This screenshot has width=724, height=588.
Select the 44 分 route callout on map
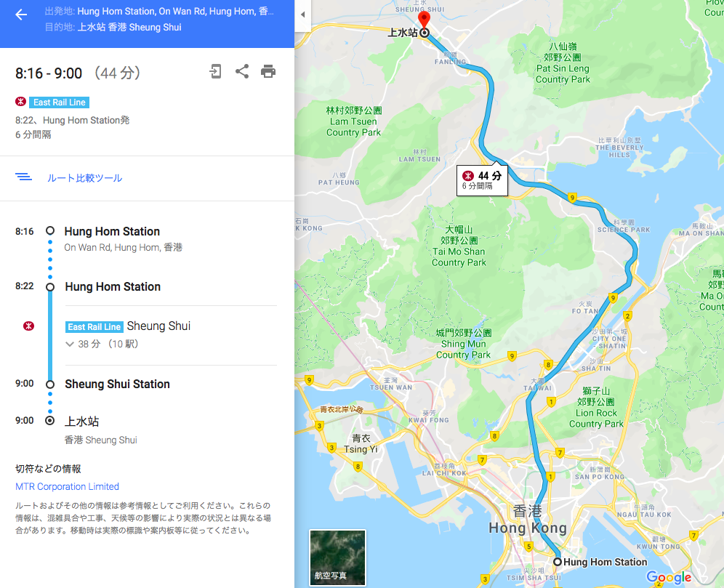coord(482,180)
